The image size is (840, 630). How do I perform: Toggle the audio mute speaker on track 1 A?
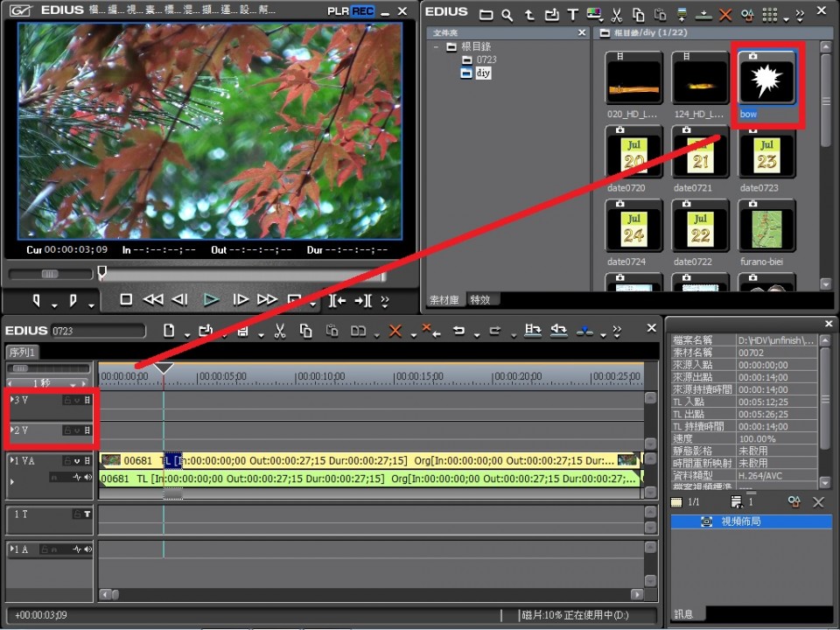[x=87, y=549]
